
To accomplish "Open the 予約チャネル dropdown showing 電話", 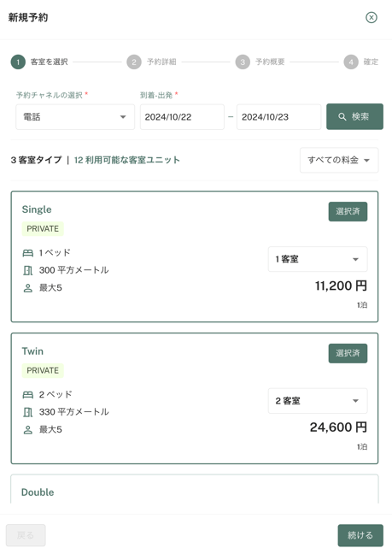I will tap(75, 117).
